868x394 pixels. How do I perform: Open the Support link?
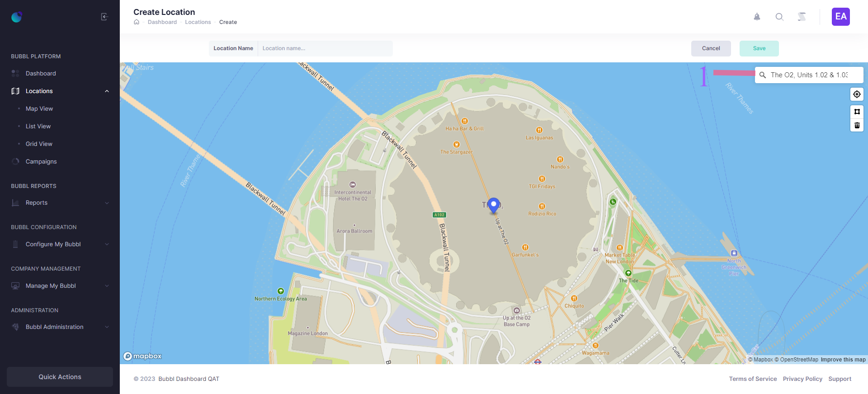pyautogui.click(x=840, y=379)
